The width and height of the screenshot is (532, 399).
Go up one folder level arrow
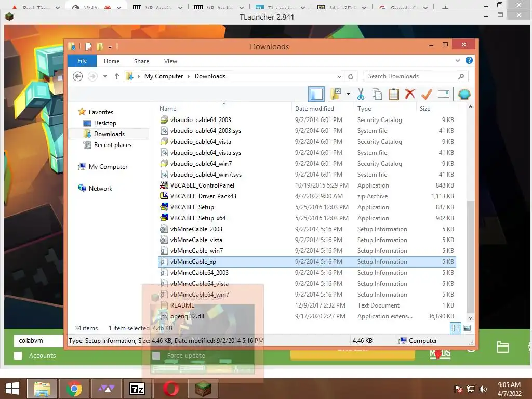pos(117,76)
